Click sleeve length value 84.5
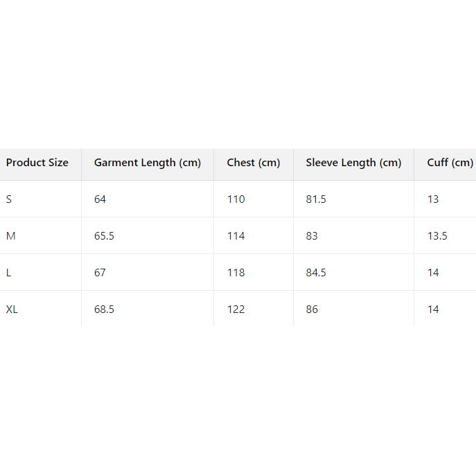The width and height of the screenshot is (476, 475). pyautogui.click(x=316, y=273)
